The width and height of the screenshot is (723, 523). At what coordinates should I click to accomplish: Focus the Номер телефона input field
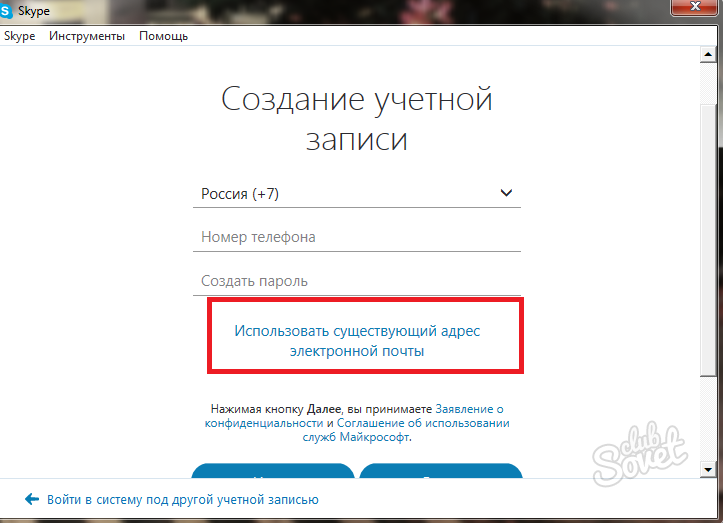coord(356,237)
